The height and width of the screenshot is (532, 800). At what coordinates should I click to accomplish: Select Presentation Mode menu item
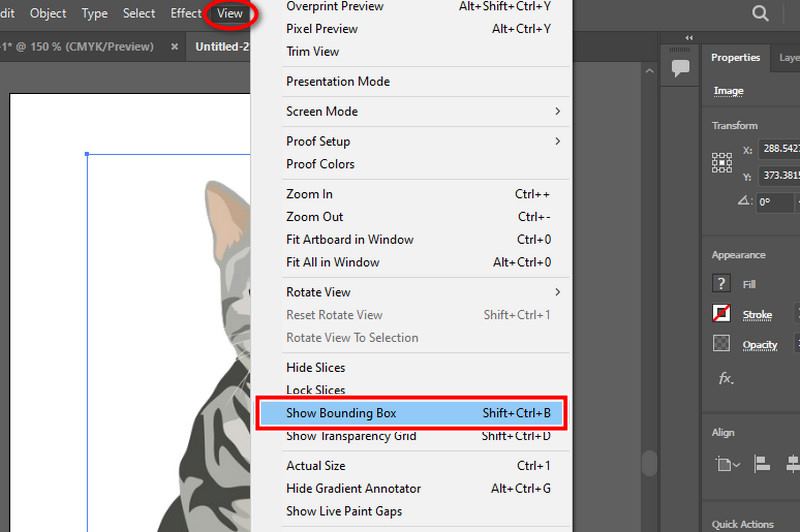(418, 82)
